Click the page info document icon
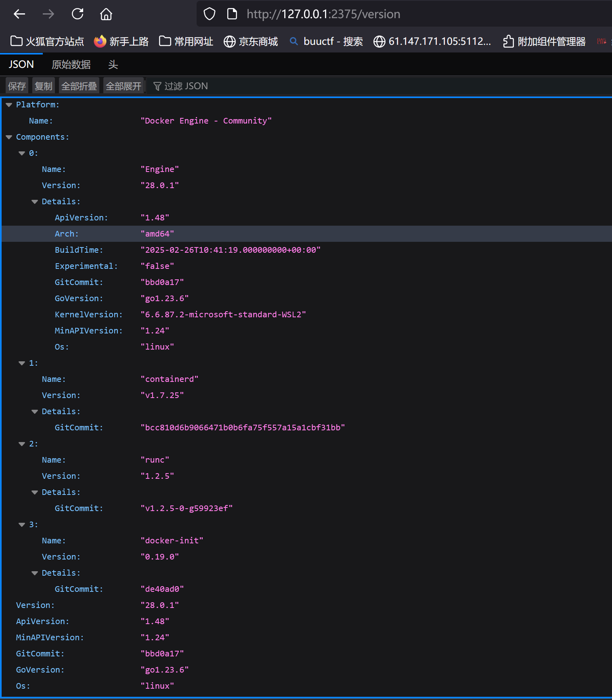 tap(232, 14)
